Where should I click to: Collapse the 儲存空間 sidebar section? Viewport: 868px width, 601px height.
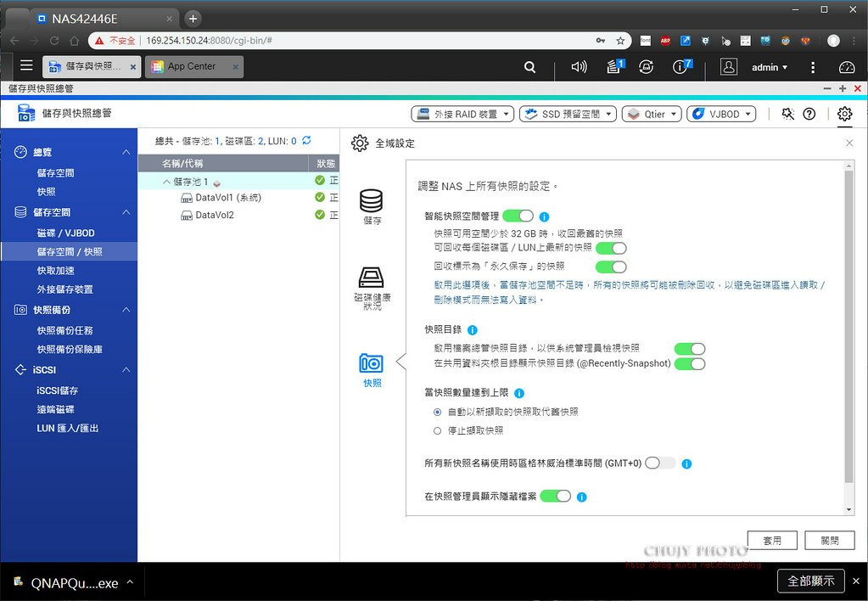pyautogui.click(x=126, y=212)
